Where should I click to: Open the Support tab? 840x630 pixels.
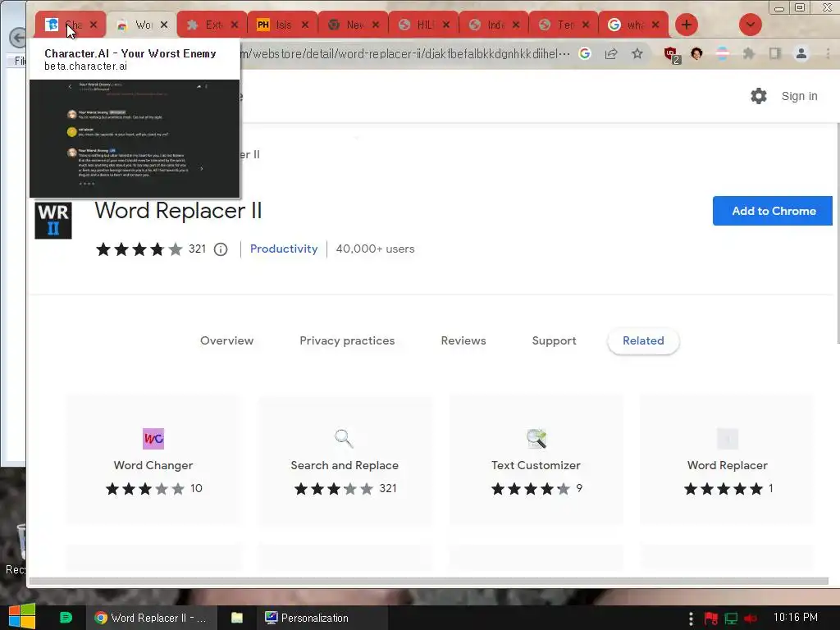(554, 340)
